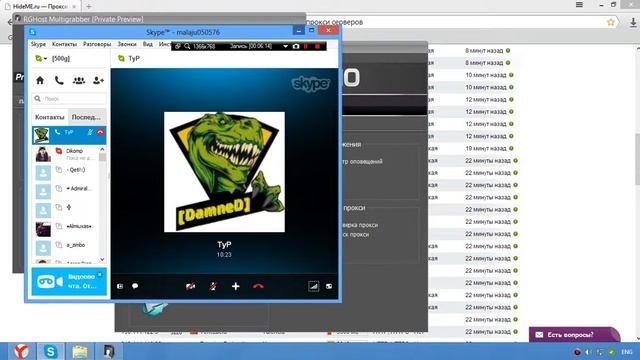The width and height of the screenshot is (640, 360).
Task: Click browser page vertical scrollbar
Action: [x=637, y=159]
